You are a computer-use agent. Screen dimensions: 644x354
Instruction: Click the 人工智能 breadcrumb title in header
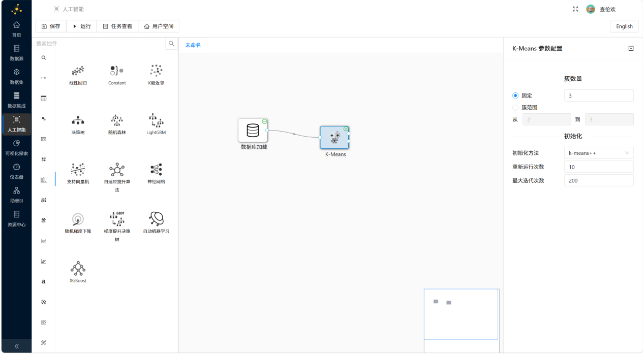[x=73, y=9]
